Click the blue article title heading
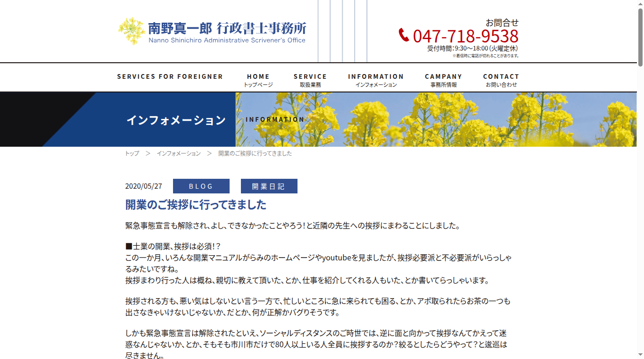 (x=196, y=205)
